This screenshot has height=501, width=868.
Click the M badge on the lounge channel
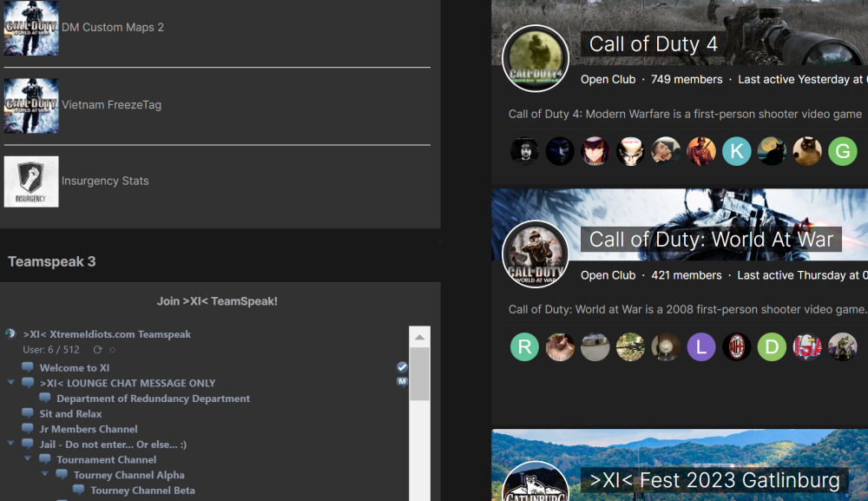click(x=401, y=380)
